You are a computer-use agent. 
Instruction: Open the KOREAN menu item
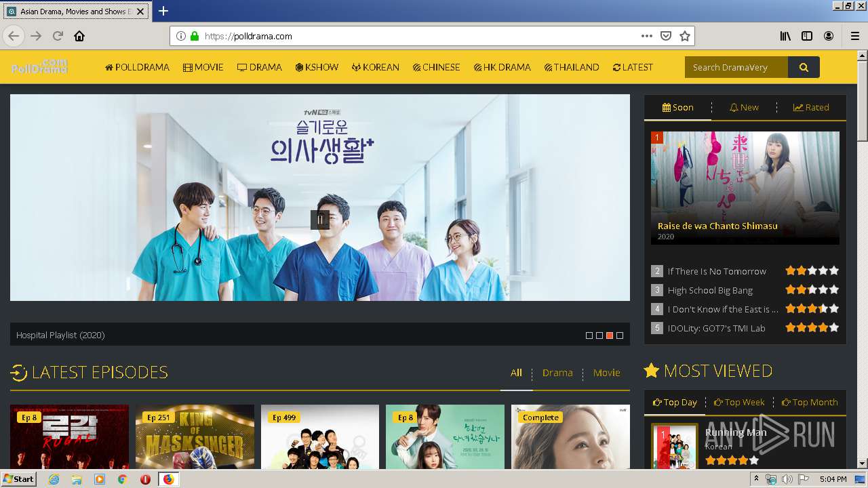(x=376, y=67)
